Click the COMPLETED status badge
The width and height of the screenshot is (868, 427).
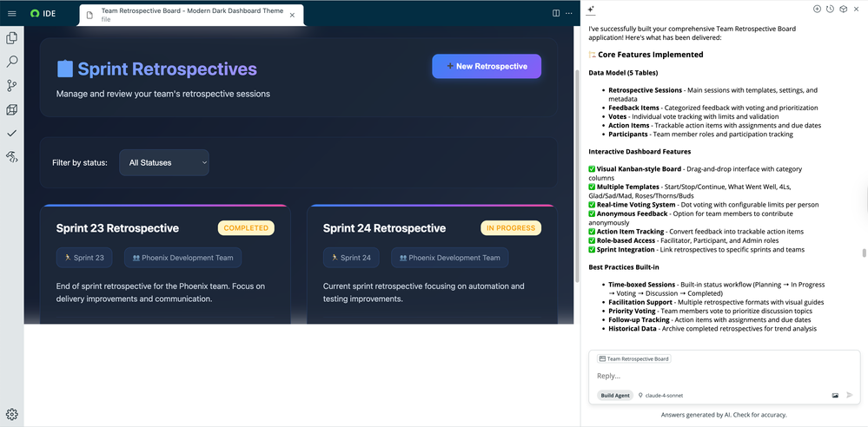coord(246,228)
